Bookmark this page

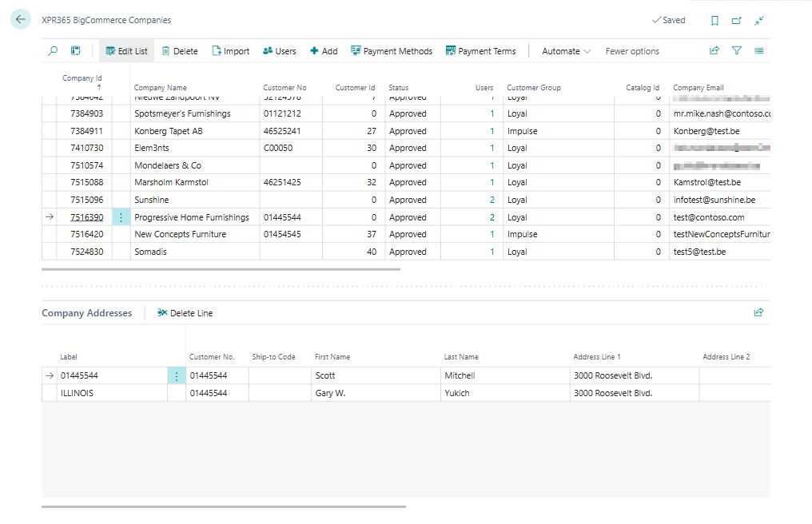point(714,20)
